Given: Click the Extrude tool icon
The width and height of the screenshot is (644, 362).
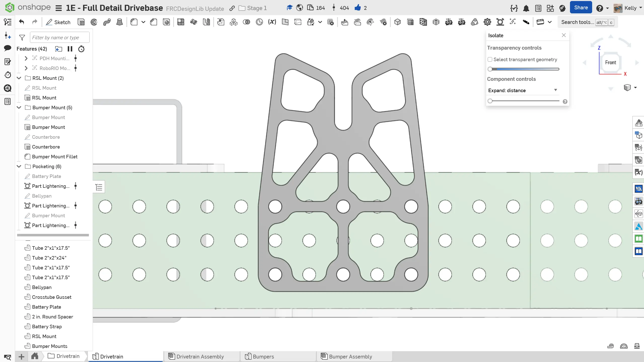Looking at the screenshot, I should [81, 22].
